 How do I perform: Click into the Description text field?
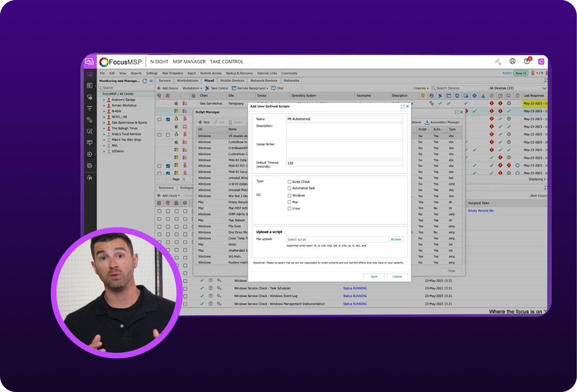(x=344, y=131)
